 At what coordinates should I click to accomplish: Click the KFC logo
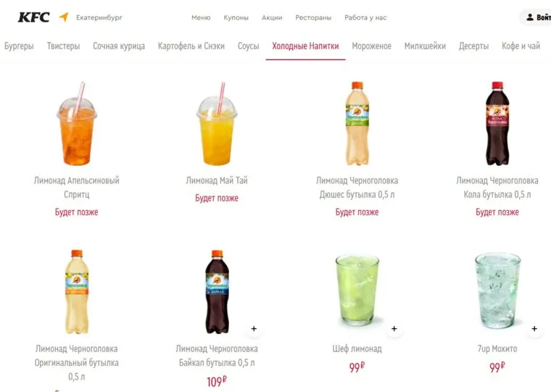click(x=34, y=17)
